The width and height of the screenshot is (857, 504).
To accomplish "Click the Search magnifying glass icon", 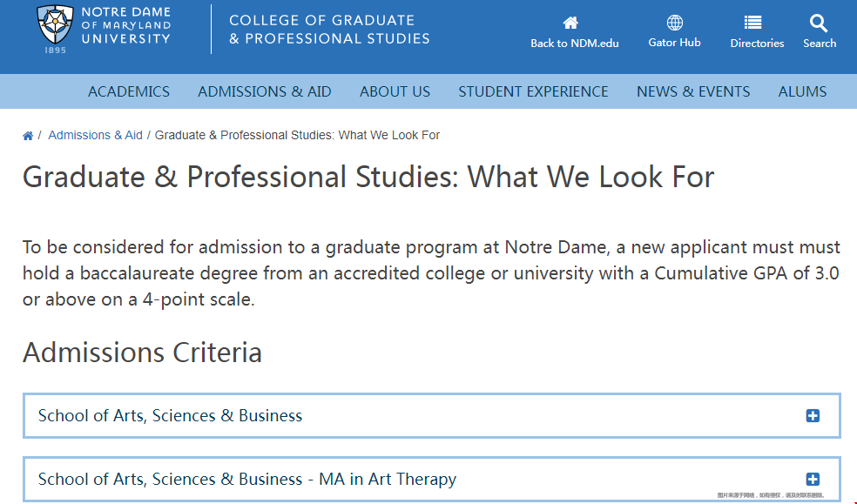I will (x=818, y=23).
